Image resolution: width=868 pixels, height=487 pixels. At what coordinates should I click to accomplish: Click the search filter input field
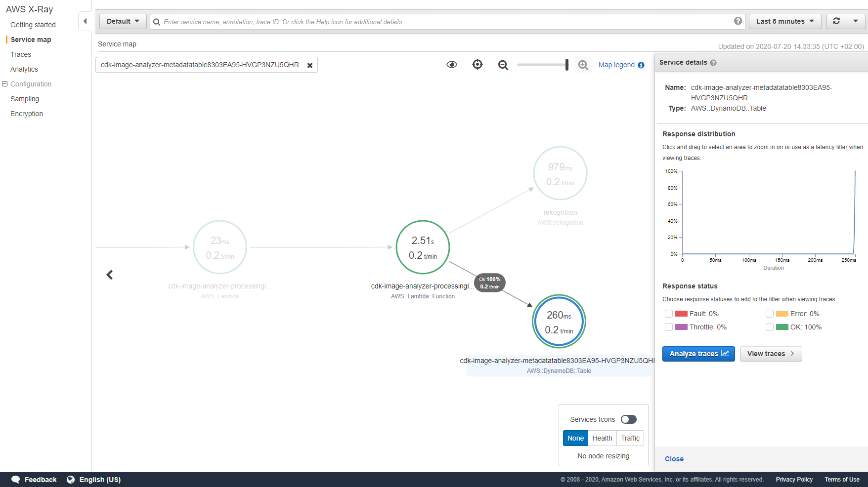pyautogui.click(x=447, y=22)
